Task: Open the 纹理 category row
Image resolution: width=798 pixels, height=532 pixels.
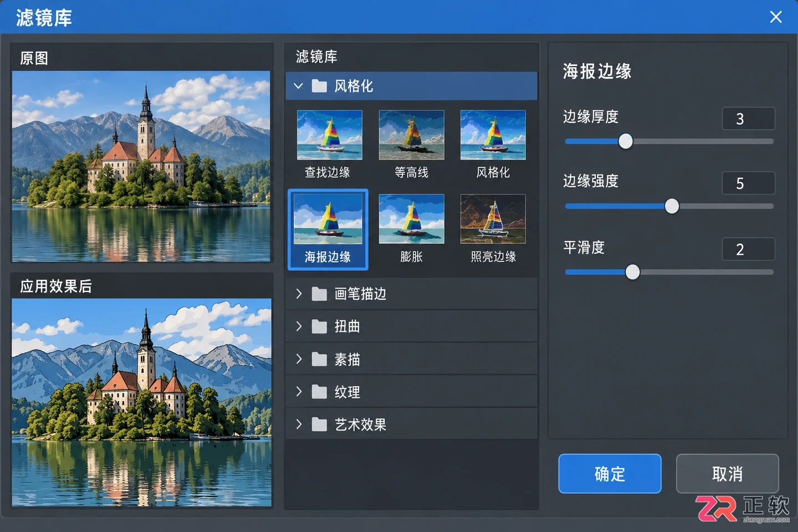Action: [412, 392]
